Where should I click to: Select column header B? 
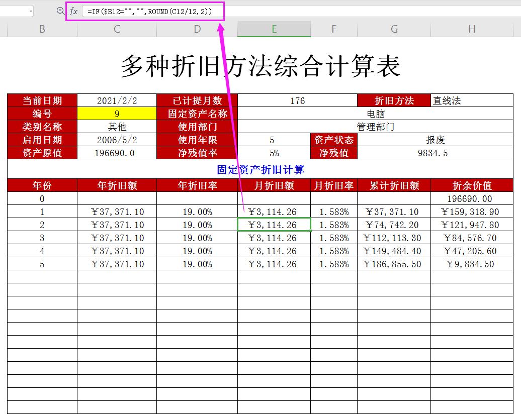(x=42, y=29)
